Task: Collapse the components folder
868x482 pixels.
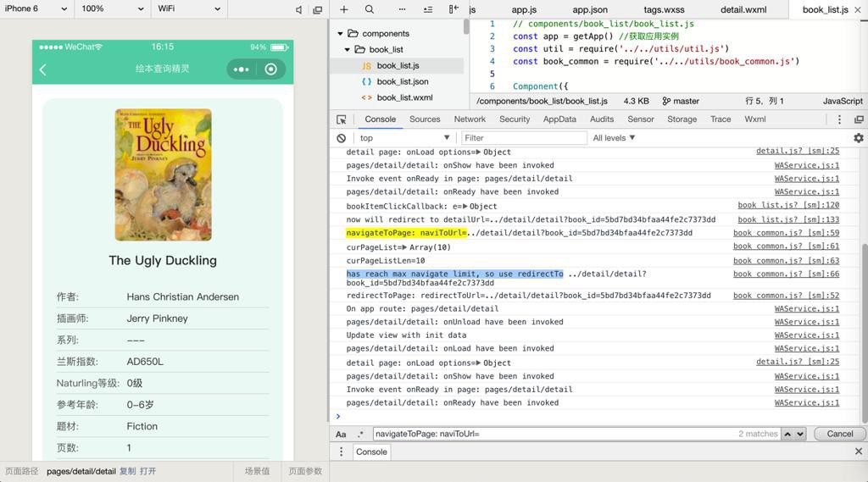Action: pos(341,34)
